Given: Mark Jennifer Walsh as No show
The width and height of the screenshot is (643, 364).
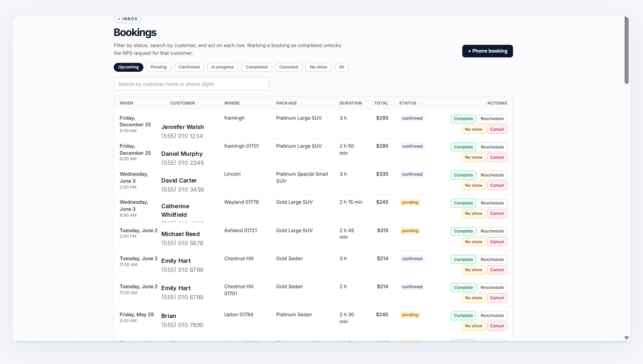Looking at the screenshot, I should (474, 129).
